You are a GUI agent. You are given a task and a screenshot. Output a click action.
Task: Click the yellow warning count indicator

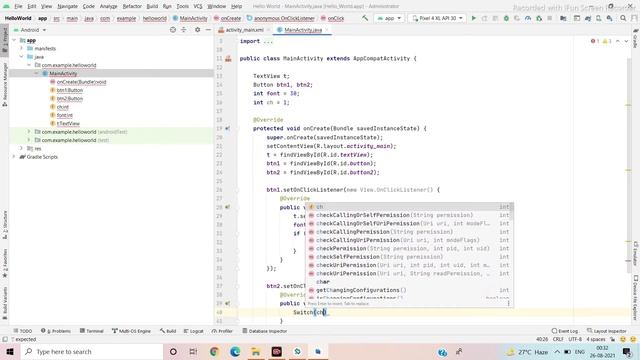(x=607, y=41)
